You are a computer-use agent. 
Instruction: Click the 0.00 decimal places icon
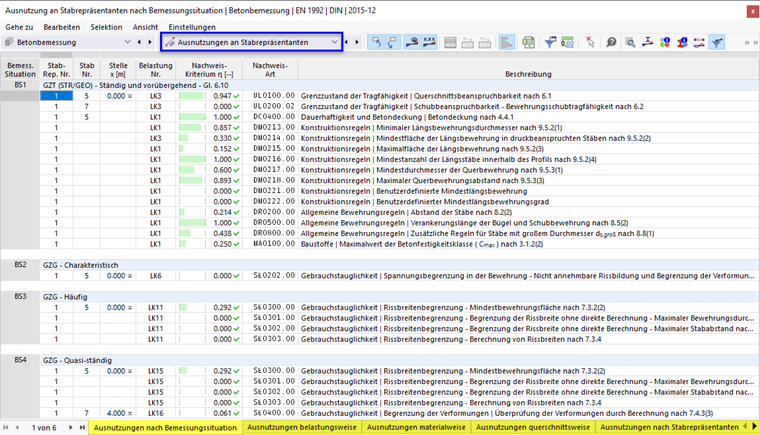(567, 43)
